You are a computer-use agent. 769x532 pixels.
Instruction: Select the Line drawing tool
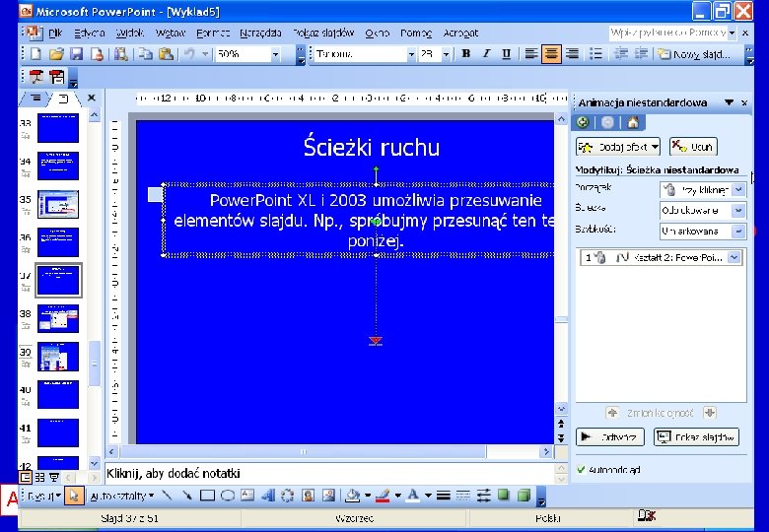pos(167,496)
